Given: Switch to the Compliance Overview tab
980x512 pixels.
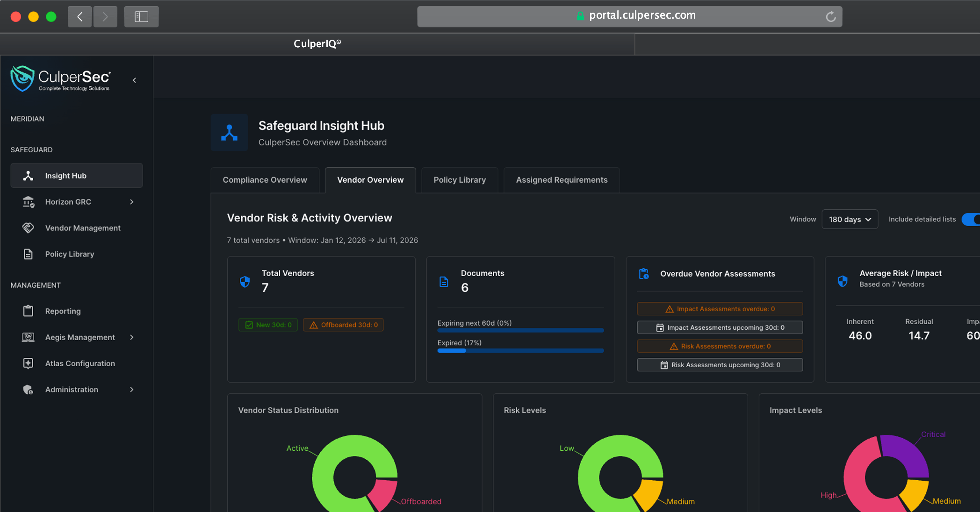Looking at the screenshot, I should tap(265, 180).
